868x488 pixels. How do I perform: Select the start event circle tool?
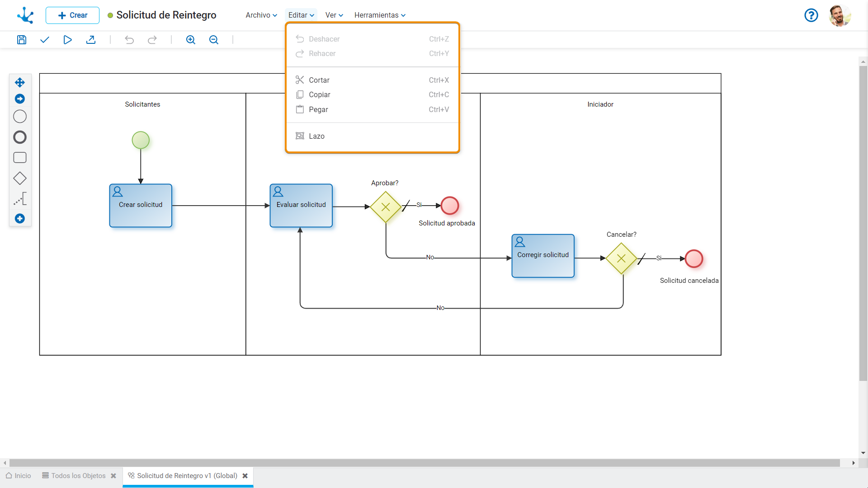[x=20, y=117]
